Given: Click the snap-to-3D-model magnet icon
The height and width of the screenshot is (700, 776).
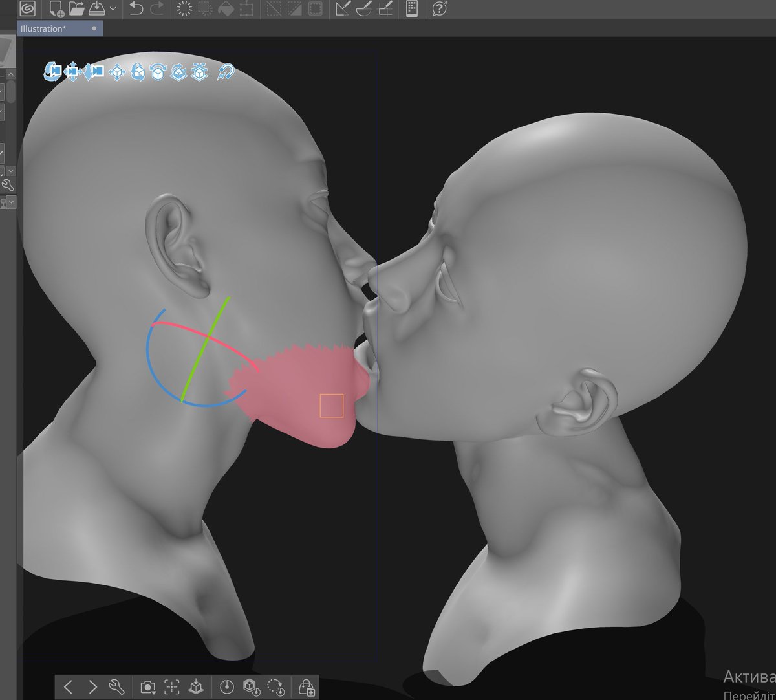Looking at the screenshot, I should 225,72.
